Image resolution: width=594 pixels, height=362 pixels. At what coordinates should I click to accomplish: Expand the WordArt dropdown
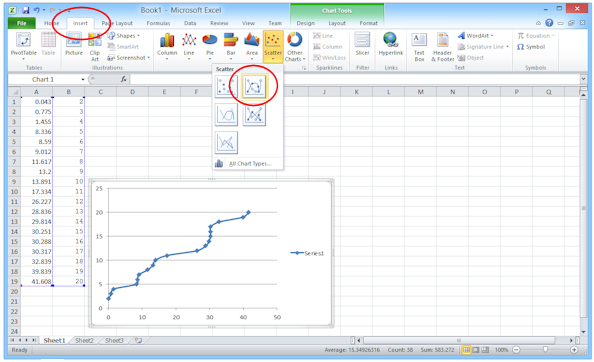492,36
